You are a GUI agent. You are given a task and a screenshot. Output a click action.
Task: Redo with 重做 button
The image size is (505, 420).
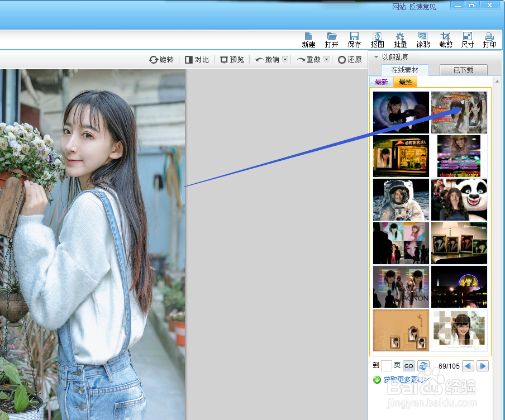click(309, 60)
